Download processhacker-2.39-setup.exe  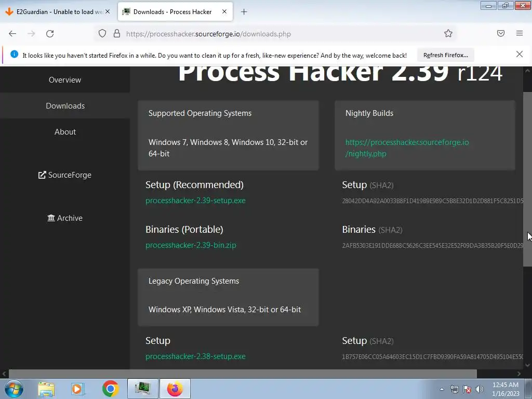[x=195, y=201]
